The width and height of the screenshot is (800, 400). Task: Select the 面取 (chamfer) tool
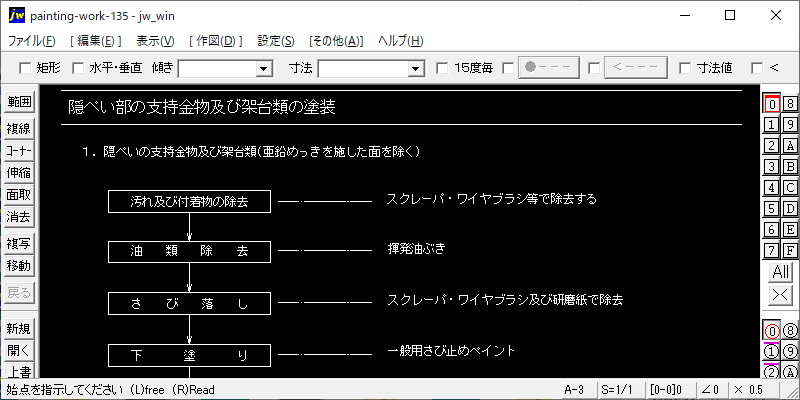click(19, 195)
